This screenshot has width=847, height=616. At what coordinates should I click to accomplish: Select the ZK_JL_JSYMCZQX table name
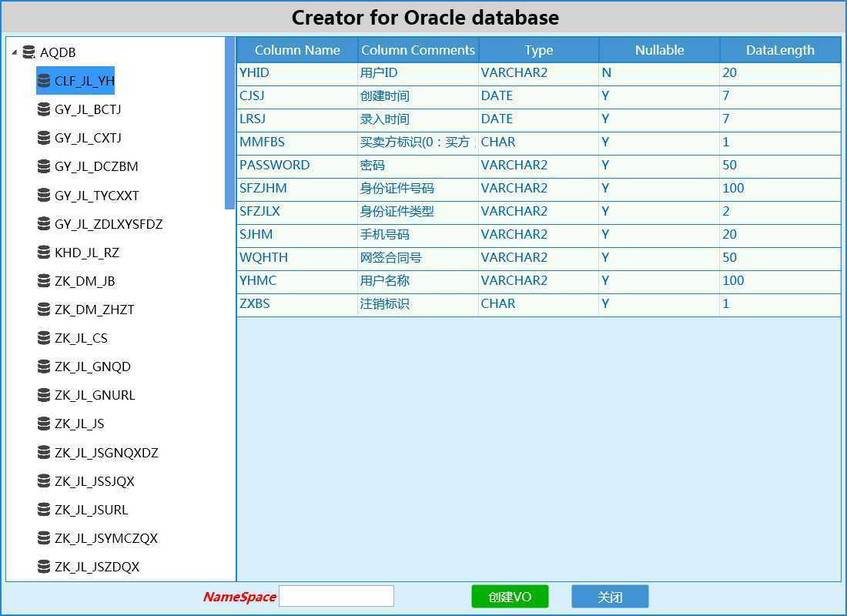click(106, 538)
